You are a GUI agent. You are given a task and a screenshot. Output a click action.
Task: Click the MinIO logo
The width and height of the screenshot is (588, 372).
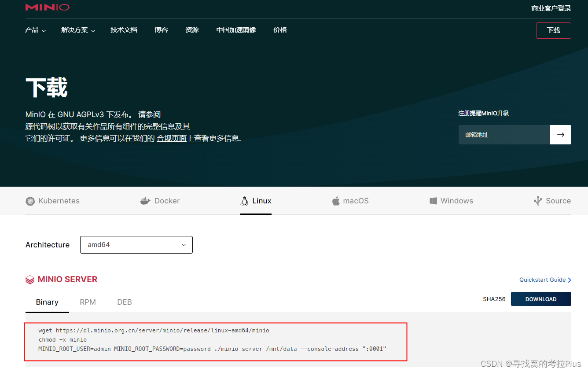[48, 7]
